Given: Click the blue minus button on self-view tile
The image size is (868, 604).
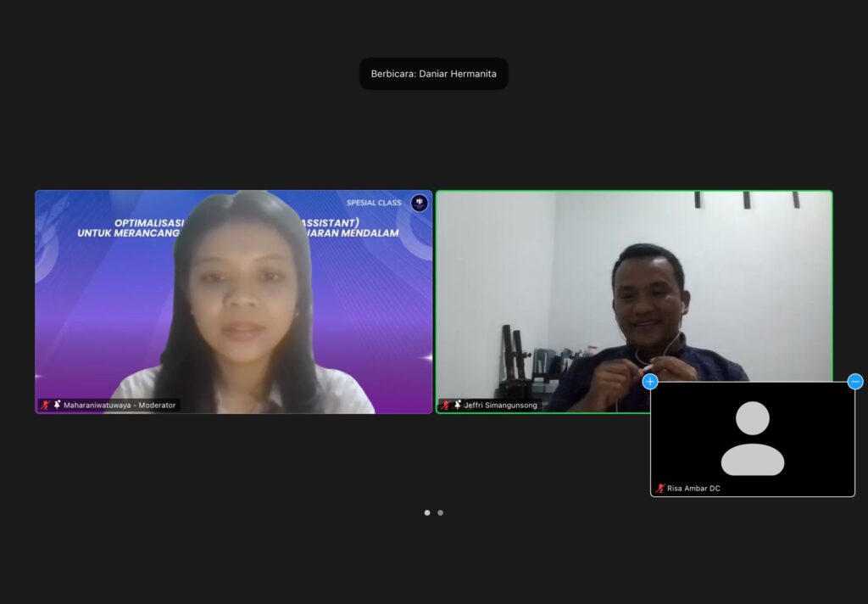Looking at the screenshot, I should [855, 382].
